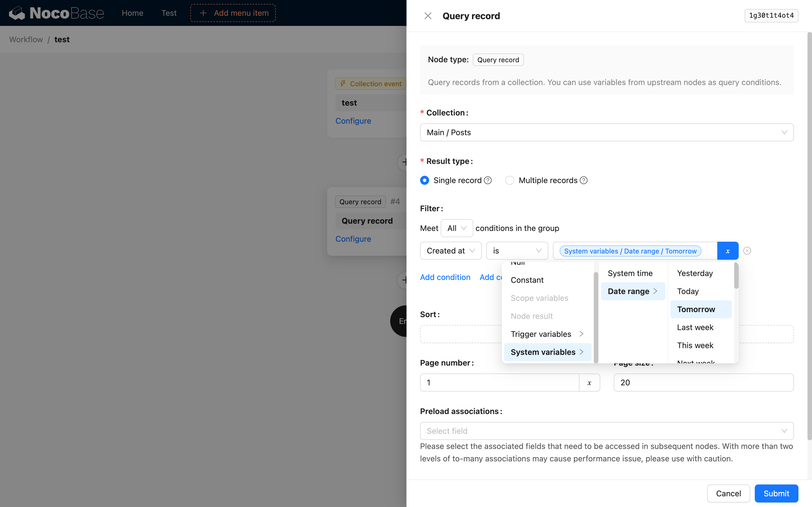Screen dimensions: 812x507
Task: Select the Single record radio button
Action: tap(424, 180)
